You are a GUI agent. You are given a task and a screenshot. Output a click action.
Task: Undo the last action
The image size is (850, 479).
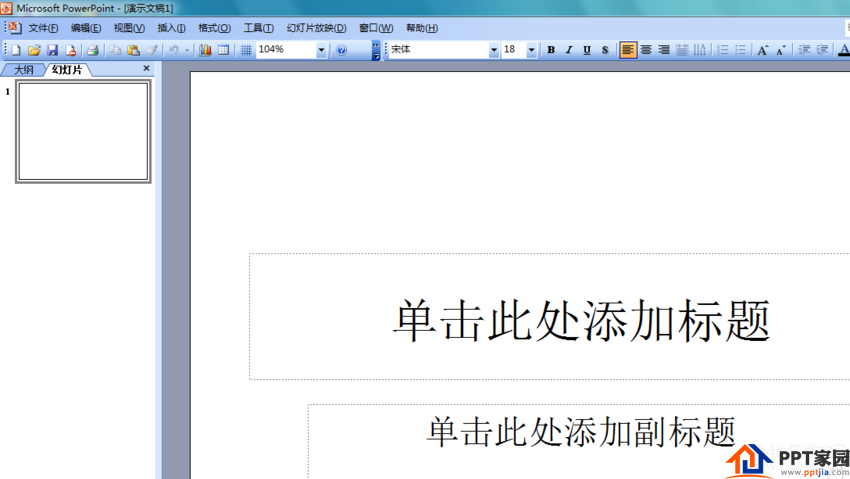coord(174,50)
